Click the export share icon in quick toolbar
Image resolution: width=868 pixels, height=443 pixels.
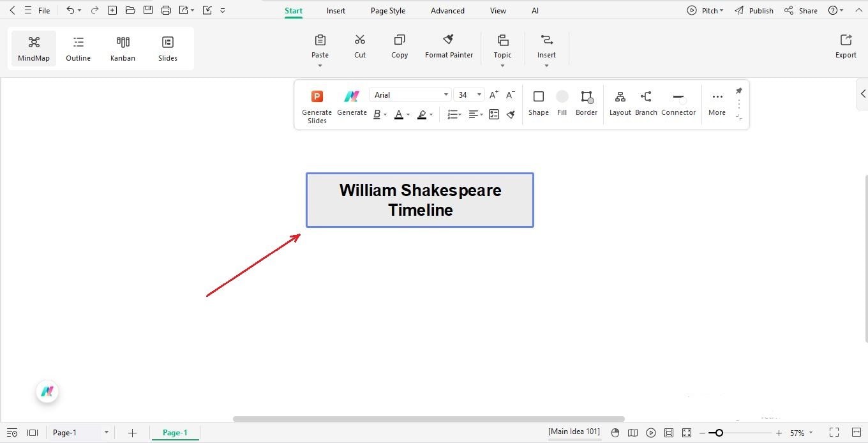coord(184,10)
